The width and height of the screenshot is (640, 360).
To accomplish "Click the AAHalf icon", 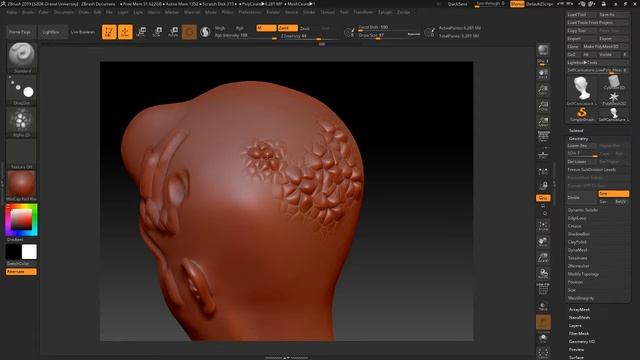I will (543, 122).
